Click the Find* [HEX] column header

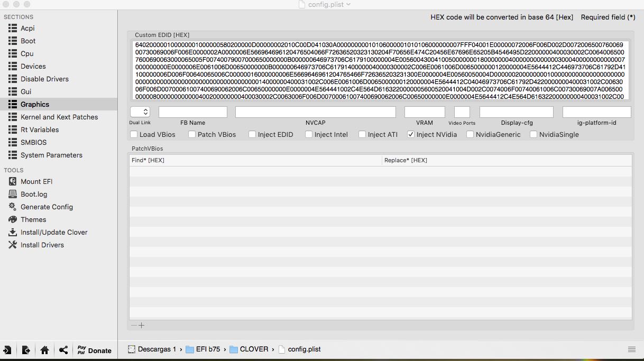coord(256,160)
